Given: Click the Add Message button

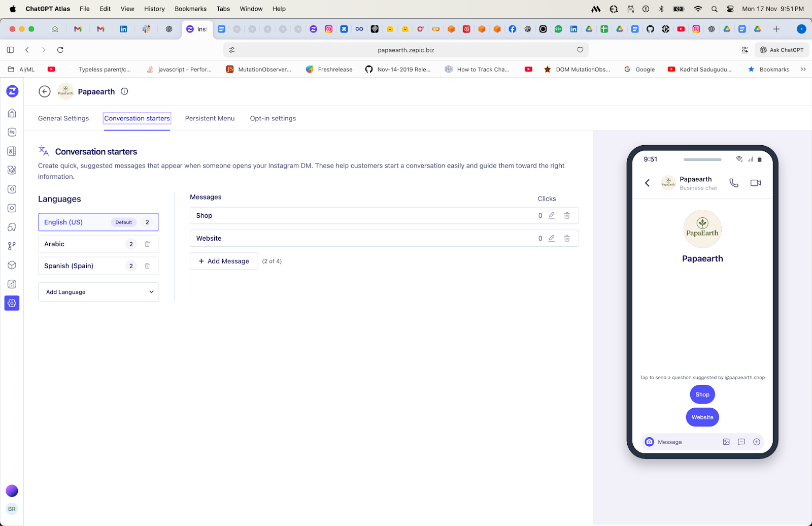Looking at the screenshot, I should (224, 261).
